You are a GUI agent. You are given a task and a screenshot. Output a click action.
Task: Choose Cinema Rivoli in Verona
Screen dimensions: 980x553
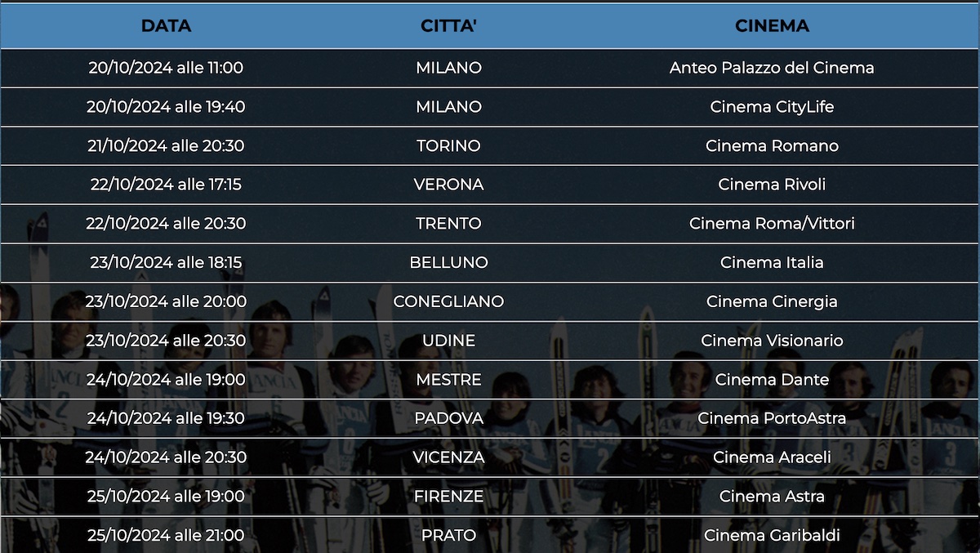click(772, 185)
